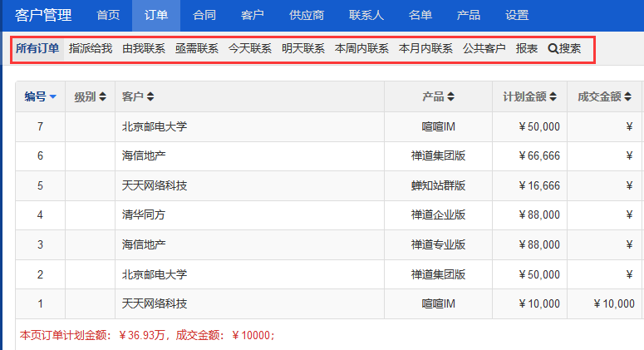Select the 所有订单 tab

click(x=37, y=48)
